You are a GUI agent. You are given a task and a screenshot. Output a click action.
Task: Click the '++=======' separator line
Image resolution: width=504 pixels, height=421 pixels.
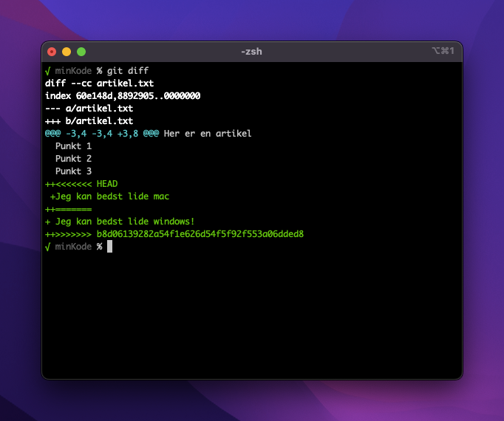pyautogui.click(x=69, y=209)
